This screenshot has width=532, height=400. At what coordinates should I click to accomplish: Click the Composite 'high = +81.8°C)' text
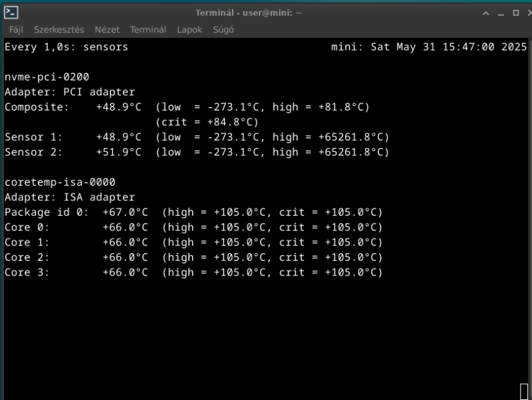click(x=321, y=107)
